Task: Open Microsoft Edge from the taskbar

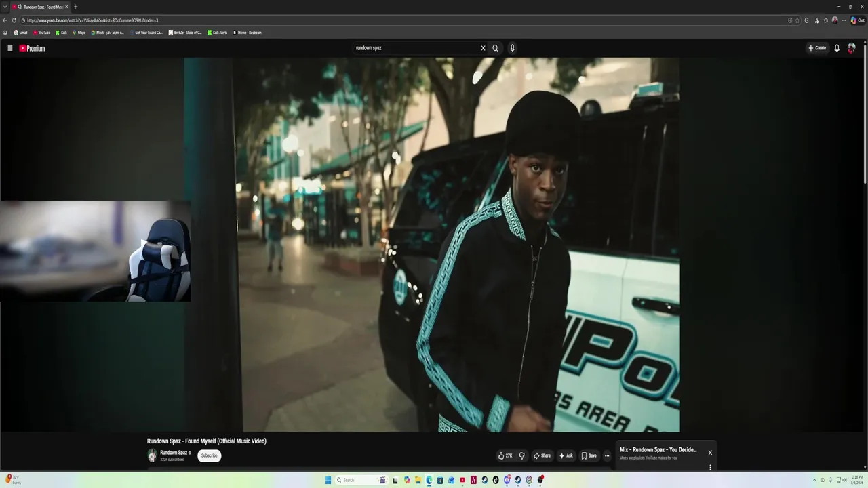Action: pyautogui.click(x=429, y=480)
